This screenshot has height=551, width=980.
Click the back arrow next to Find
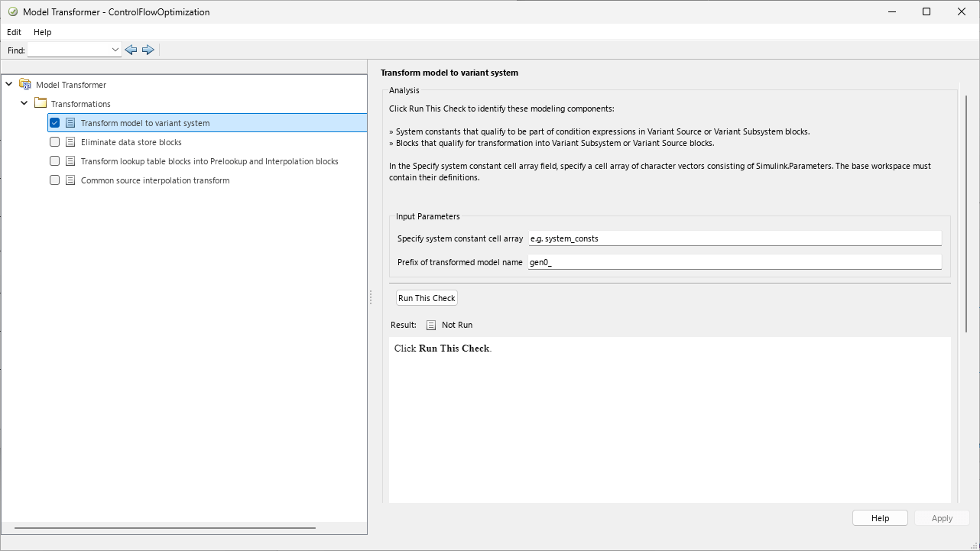[131, 50]
